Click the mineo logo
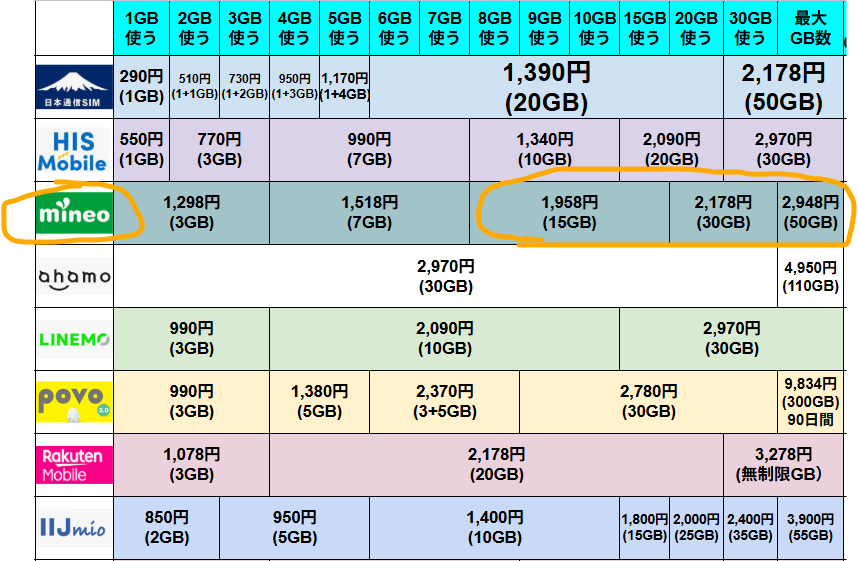The height and width of the screenshot is (561, 858). click(74, 213)
